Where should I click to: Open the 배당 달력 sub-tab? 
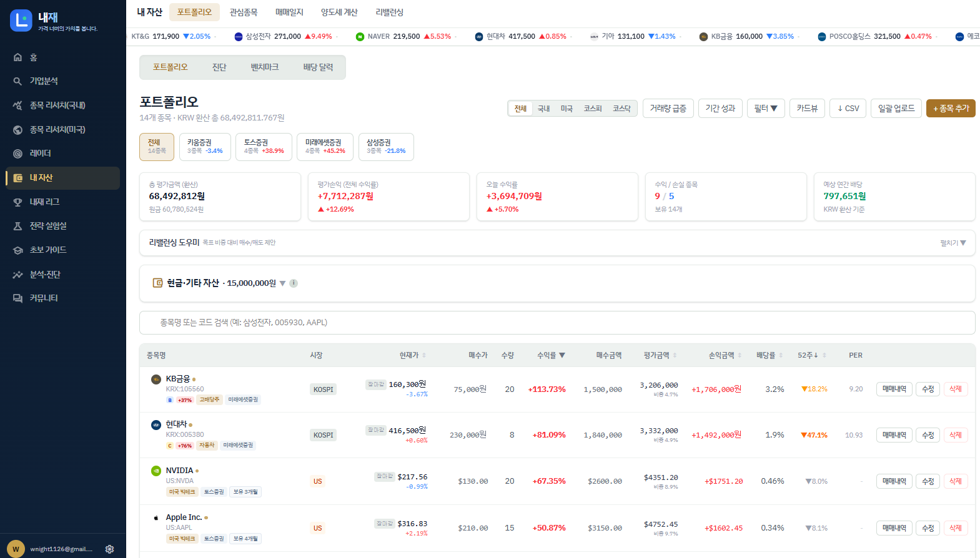(x=318, y=67)
